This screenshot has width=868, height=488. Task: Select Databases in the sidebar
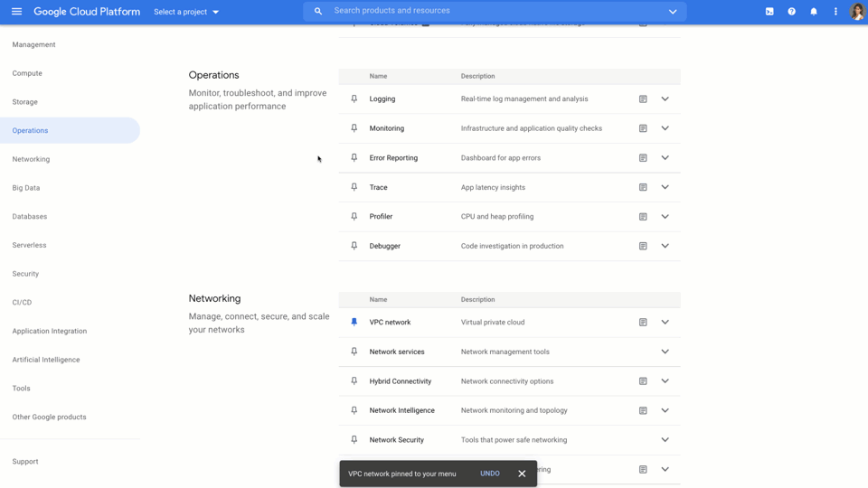[29, 216]
